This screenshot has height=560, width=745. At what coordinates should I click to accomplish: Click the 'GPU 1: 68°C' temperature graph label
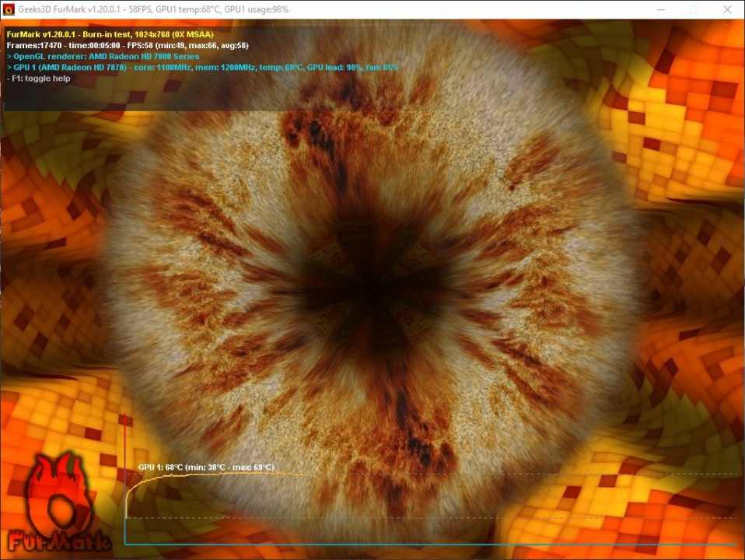click(x=206, y=467)
